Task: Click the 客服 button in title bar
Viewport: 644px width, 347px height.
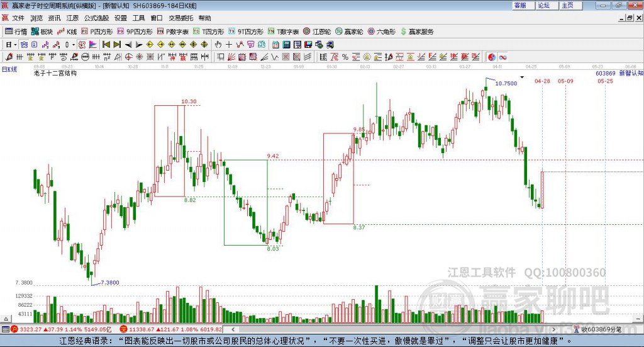Action: tap(523, 5)
